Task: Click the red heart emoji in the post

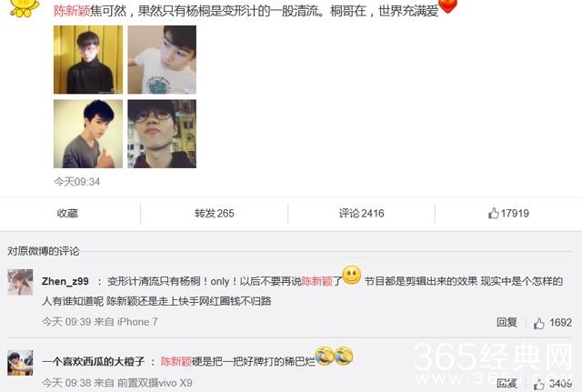Action: pos(447,5)
